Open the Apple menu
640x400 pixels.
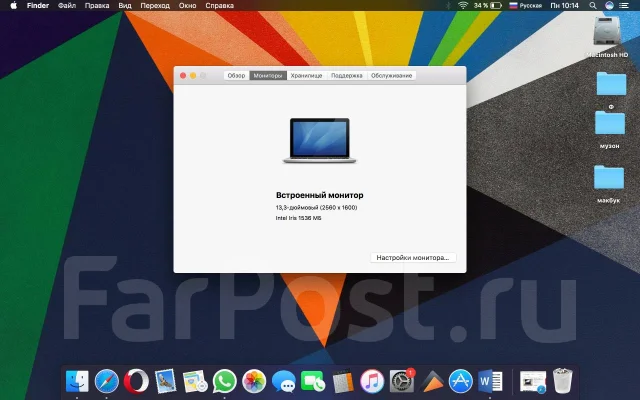pyautogui.click(x=13, y=6)
